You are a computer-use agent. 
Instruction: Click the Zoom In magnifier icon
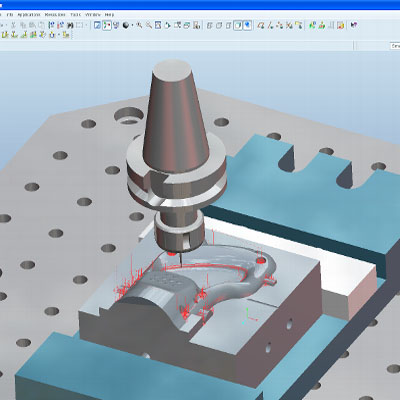pyautogui.click(x=139, y=25)
